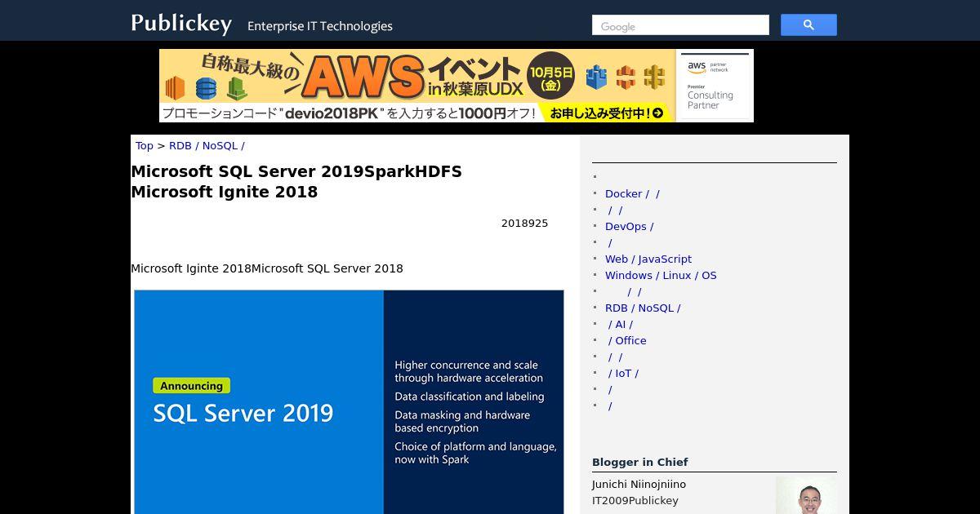Click the search magnifier button
The width and height of the screenshot is (980, 514).
[x=808, y=25]
